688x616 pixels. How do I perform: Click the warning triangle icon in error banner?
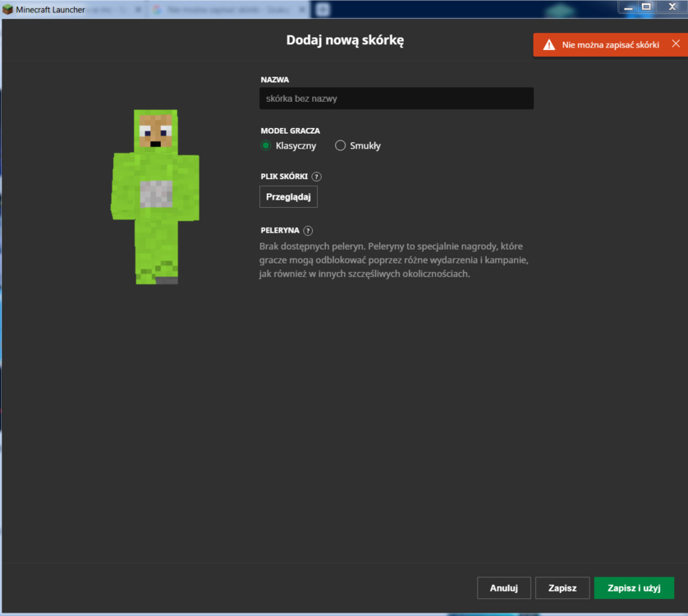549,45
